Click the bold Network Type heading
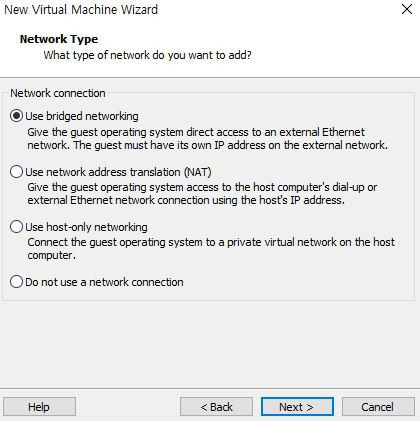 [x=59, y=39]
